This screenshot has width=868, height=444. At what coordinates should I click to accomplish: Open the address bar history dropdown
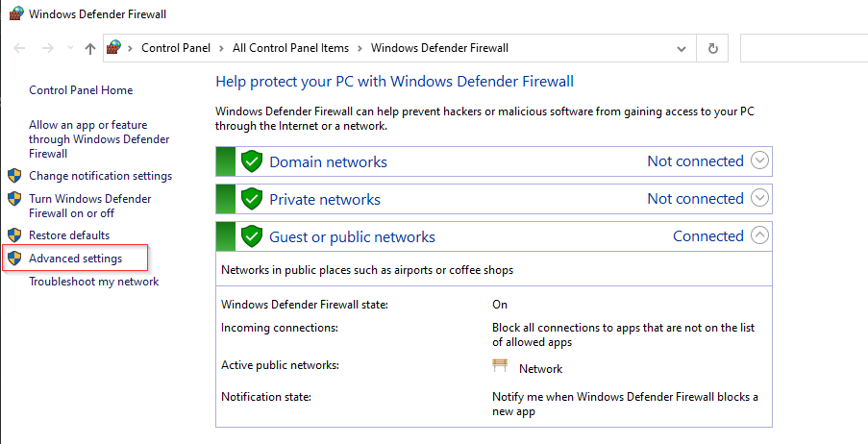682,48
